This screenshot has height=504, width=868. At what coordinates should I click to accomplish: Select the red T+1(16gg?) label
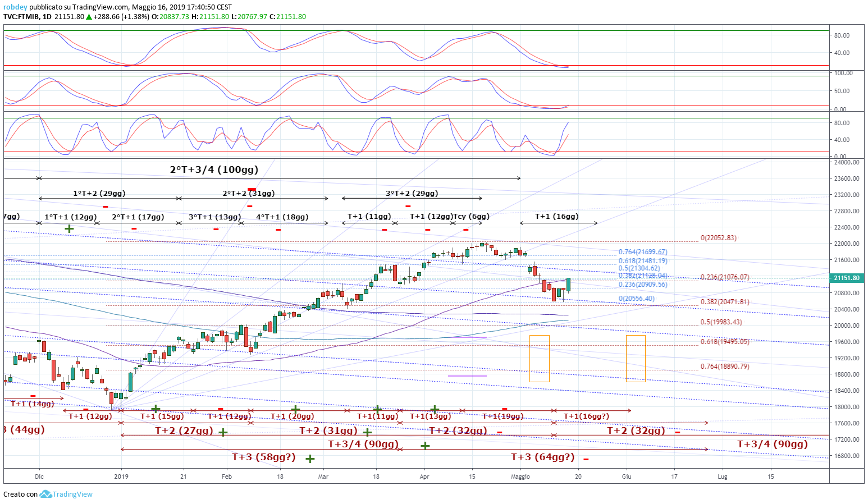pyautogui.click(x=587, y=416)
